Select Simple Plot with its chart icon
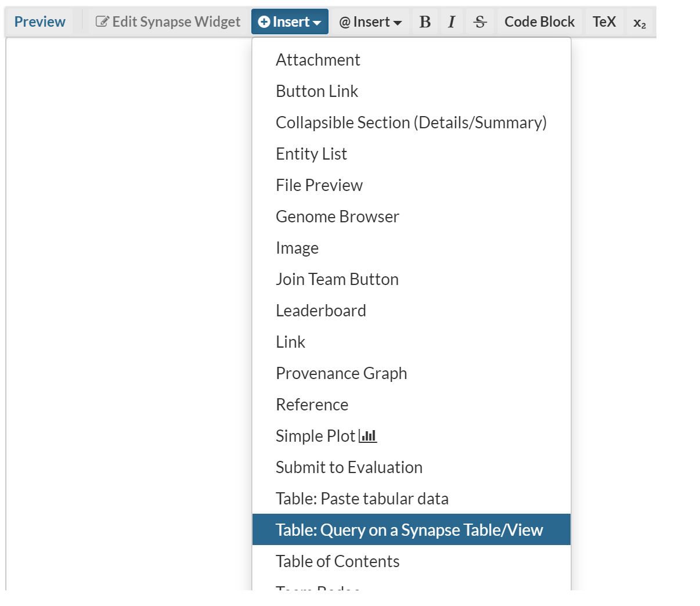This screenshot has height=606, width=700. pos(326,436)
